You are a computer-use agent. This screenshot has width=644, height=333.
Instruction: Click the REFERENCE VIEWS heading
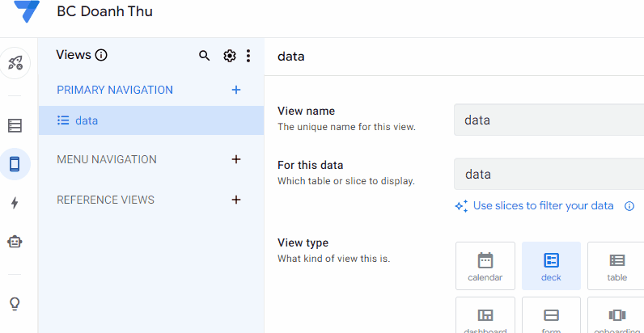tap(105, 200)
